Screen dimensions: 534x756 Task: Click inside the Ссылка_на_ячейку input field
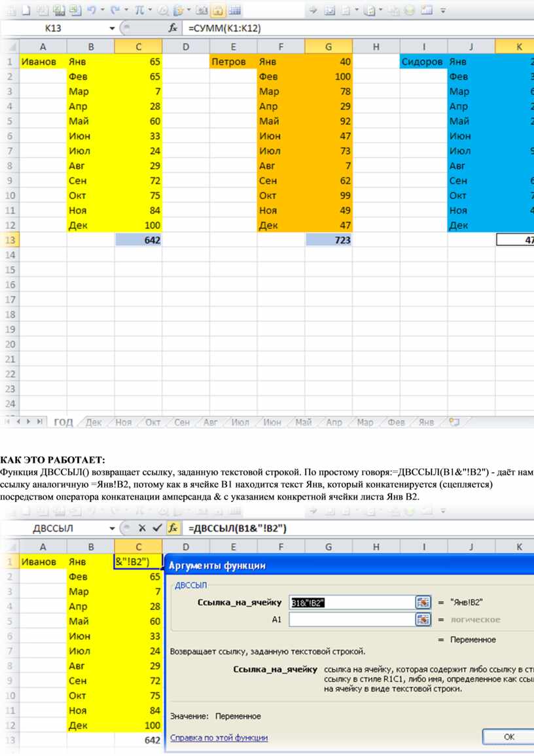(x=351, y=602)
